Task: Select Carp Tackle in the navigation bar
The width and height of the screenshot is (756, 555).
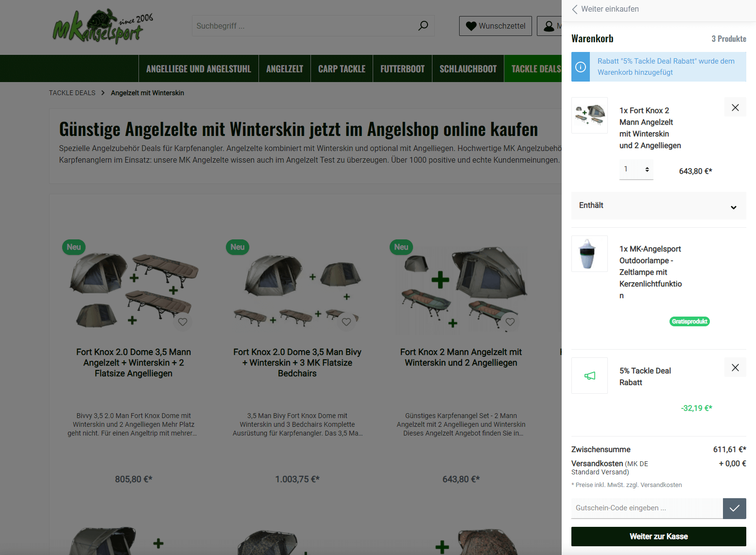Action: pyautogui.click(x=342, y=69)
